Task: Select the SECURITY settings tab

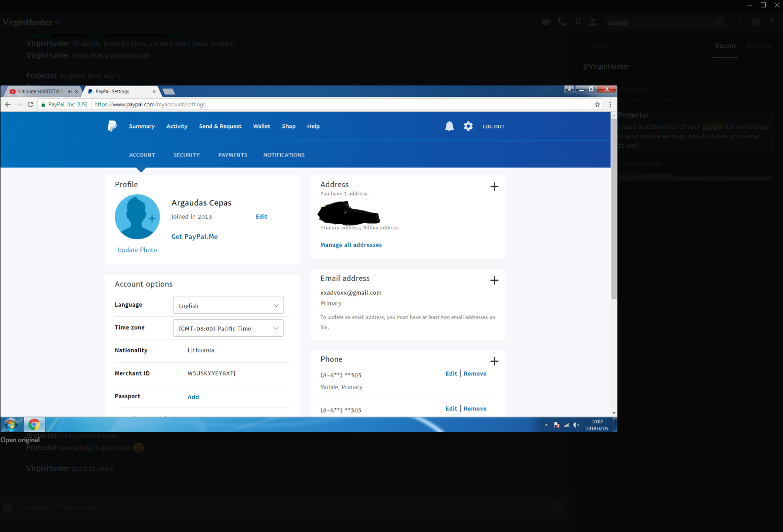Action: [x=187, y=155]
